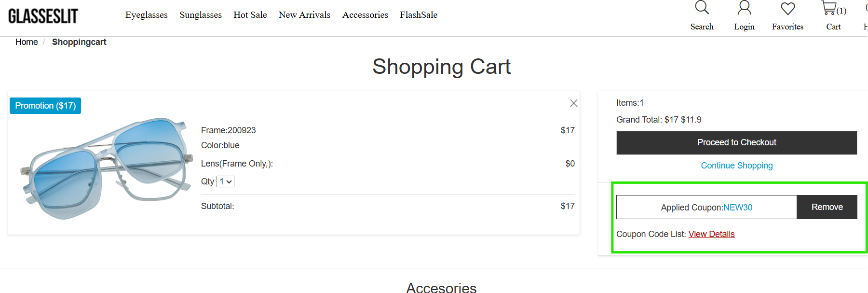Remove the applied coupon NEW30
The image size is (868, 293).
tap(827, 207)
